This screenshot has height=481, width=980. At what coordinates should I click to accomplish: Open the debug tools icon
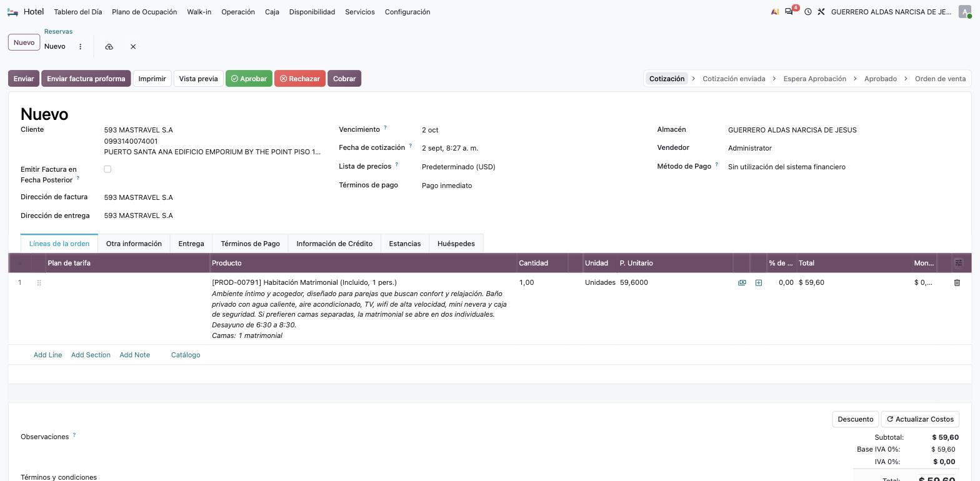pos(821,12)
